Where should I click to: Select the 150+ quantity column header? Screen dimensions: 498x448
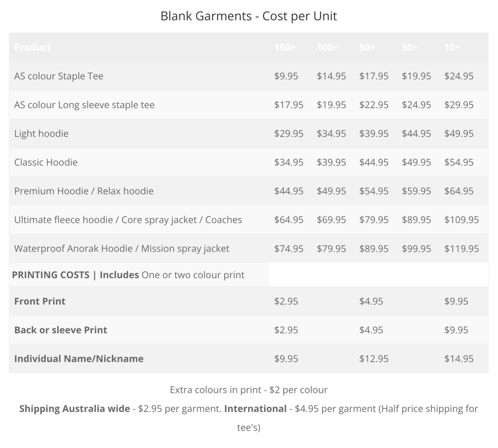(x=285, y=47)
